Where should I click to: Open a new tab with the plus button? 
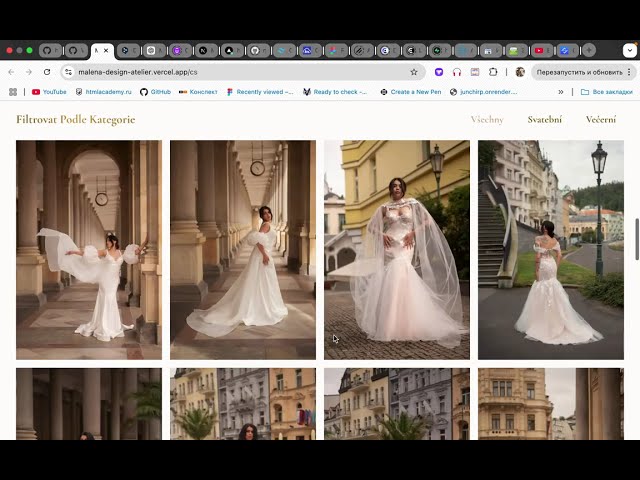[x=589, y=50]
